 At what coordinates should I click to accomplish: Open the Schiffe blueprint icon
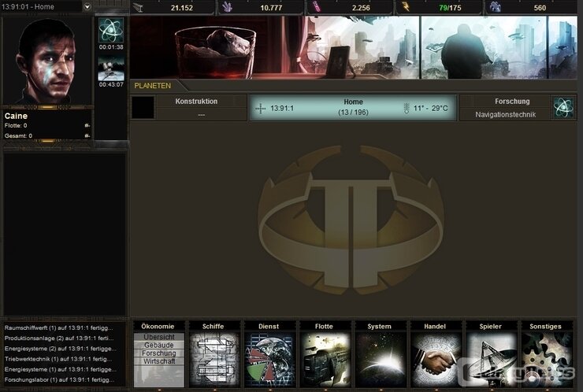(x=214, y=360)
